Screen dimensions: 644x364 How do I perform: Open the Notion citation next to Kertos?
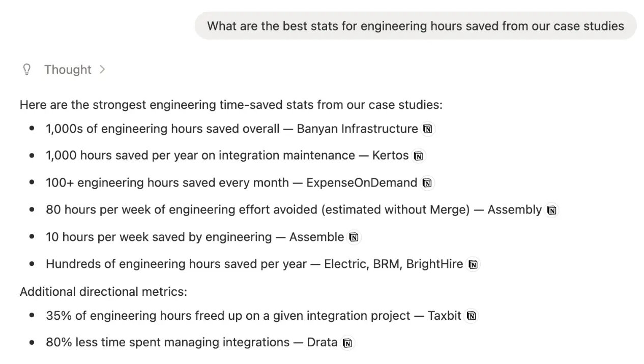coord(418,156)
